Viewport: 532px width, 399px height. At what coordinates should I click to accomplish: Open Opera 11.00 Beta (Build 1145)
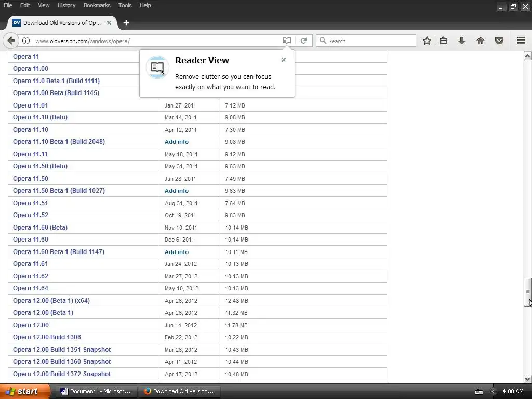tap(56, 92)
